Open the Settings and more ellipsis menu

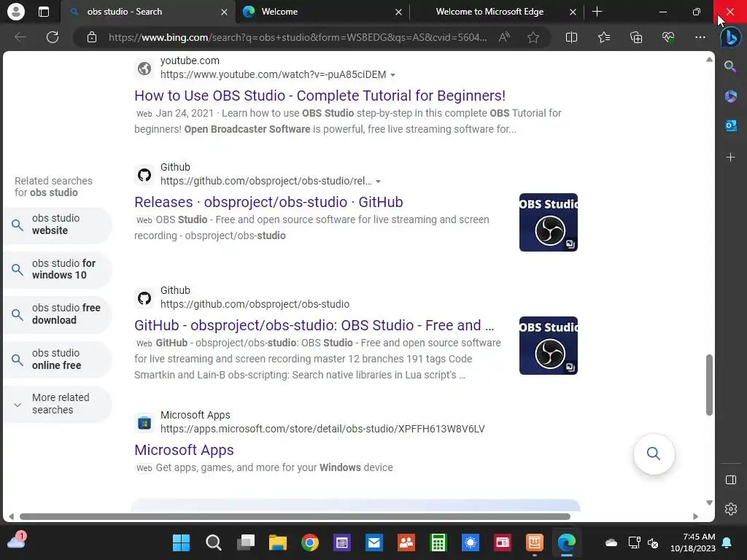pyautogui.click(x=700, y=37)
